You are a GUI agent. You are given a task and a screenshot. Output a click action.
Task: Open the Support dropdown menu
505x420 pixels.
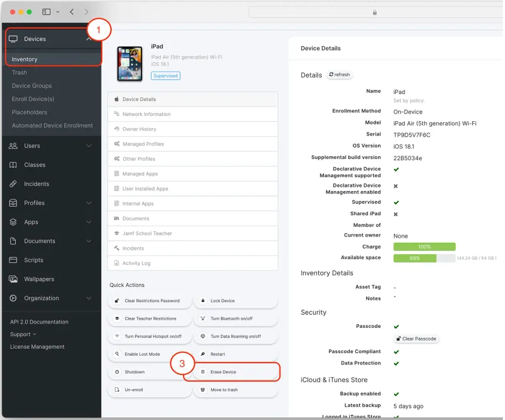coord(23,334)
